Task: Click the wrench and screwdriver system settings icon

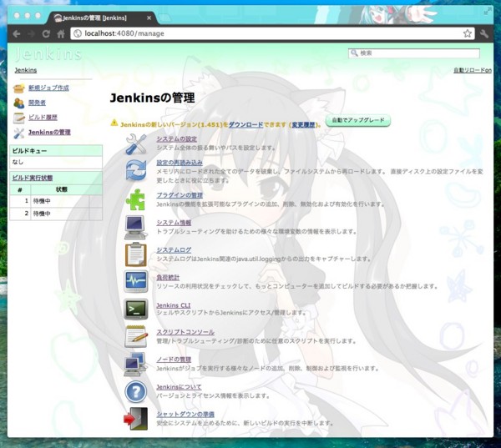Action: [x=136, y=144]
